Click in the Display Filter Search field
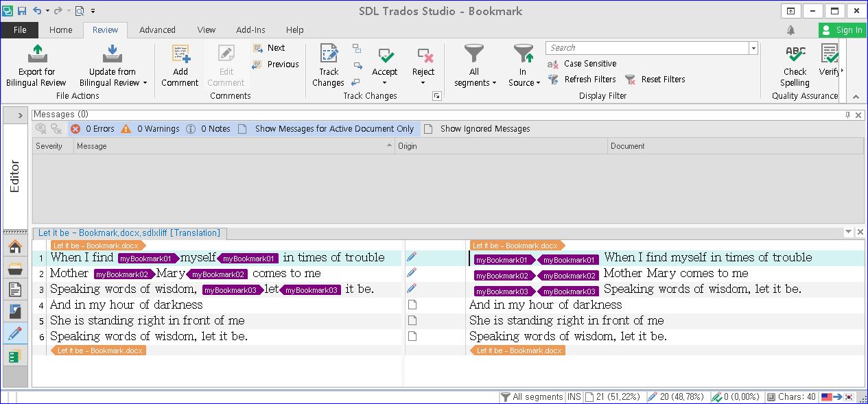Screen dimensions: 868x404 tap(647, 48)
